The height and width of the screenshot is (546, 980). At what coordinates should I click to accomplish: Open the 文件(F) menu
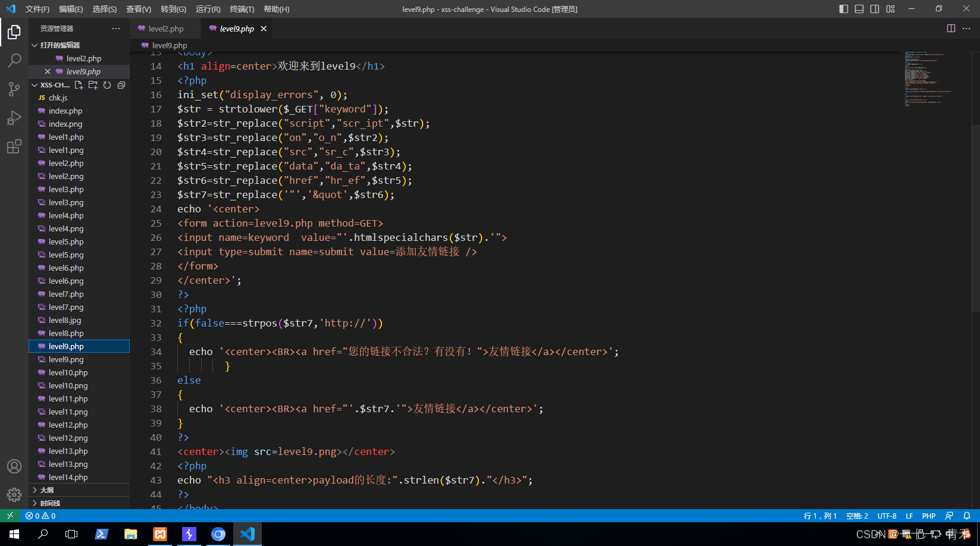coord(37,9)
